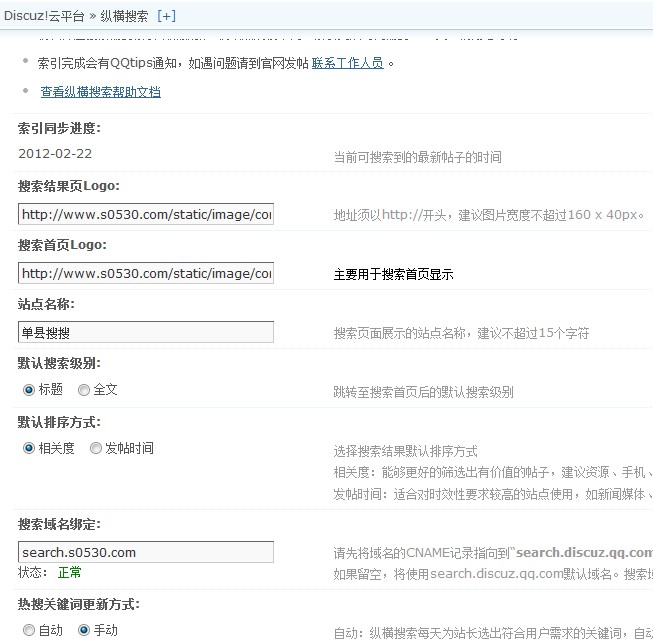The image size is (653, 642).
Task: Click hint 选择搜索结果默认排序方式
Action: point(406,451)
